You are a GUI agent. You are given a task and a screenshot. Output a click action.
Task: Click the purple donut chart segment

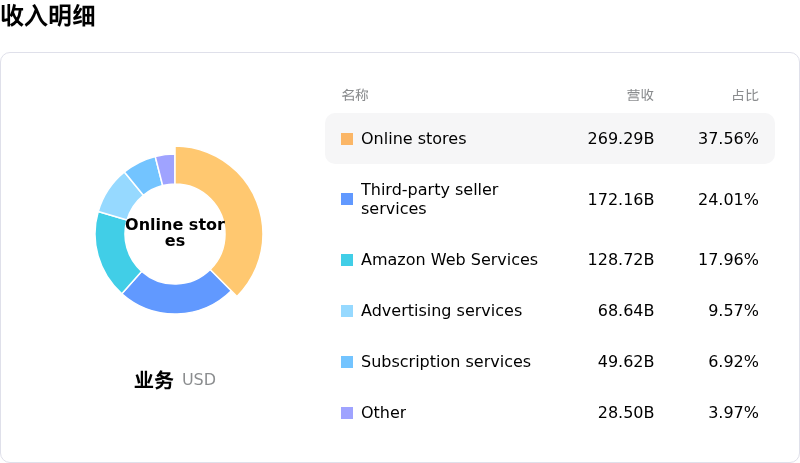coord(167,168)
